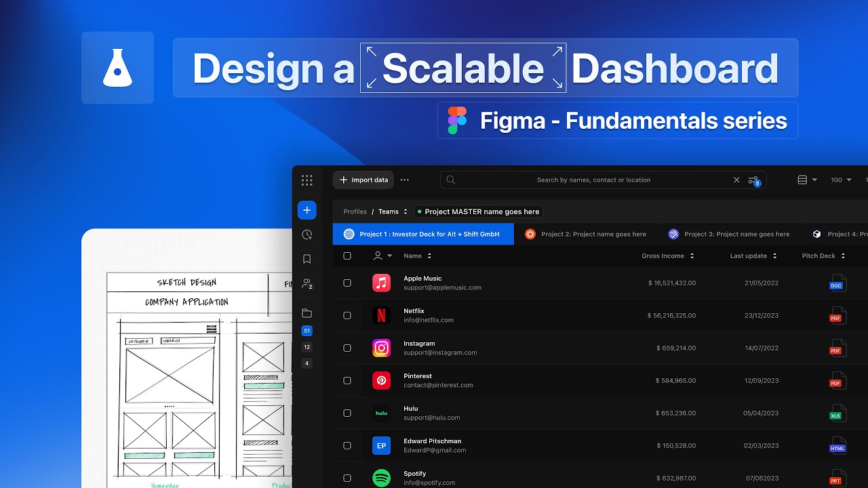868x488 pixels.
Task: Sort by the Name column
Action: pyautogui.click(x=418, y=256)
